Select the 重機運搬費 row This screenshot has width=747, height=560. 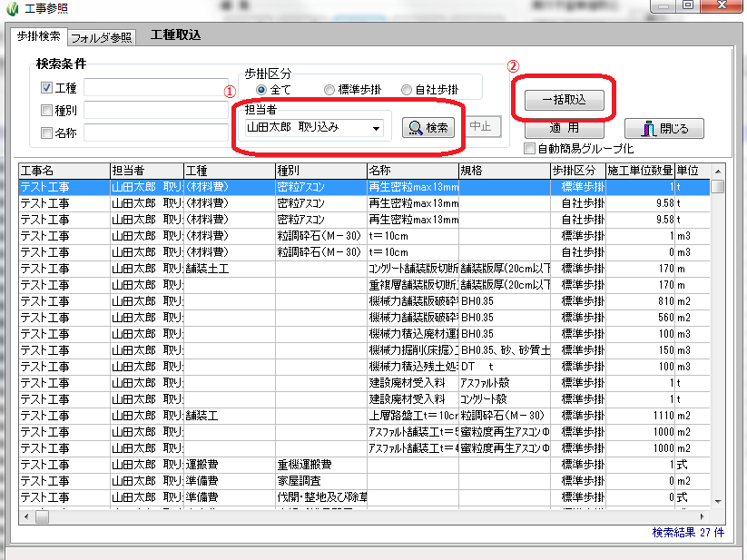pyautogui.click(x=365, y=465)
